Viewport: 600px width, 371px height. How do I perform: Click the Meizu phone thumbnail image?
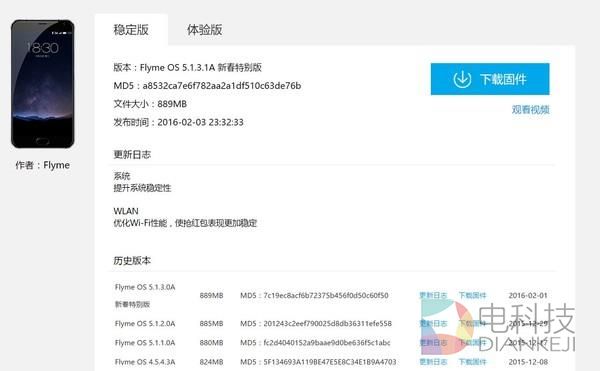coord(42,84)
